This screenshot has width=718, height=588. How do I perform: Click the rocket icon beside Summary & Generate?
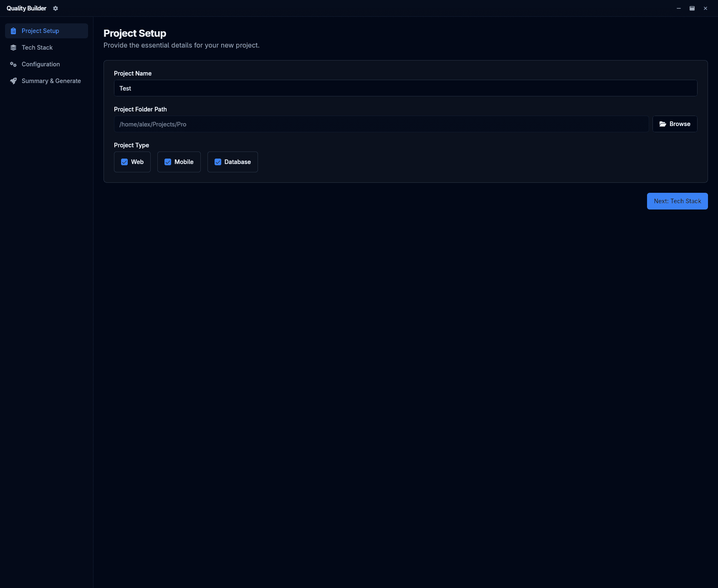point(13,81)
